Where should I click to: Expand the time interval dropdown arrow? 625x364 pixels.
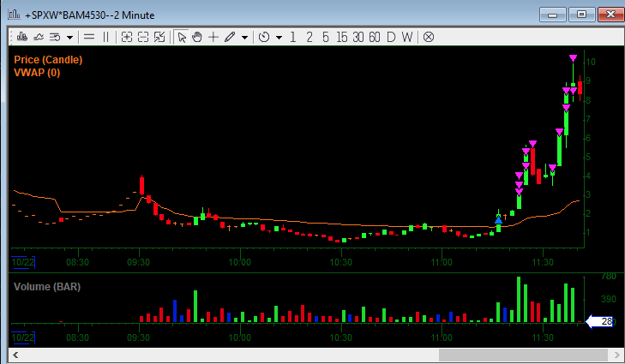pos(279,38)
